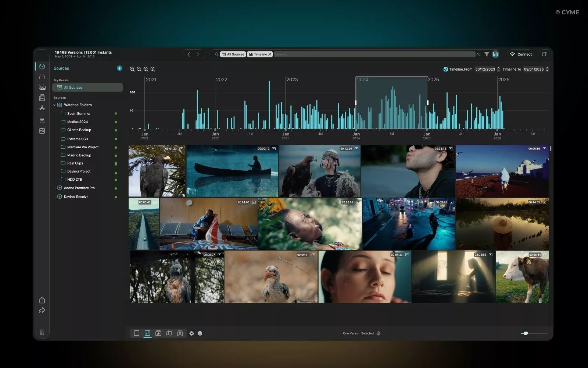This screenshot has height=368, width=588.
Task: Adjust the Timeline.To date stepper
Action: point(547,69)
